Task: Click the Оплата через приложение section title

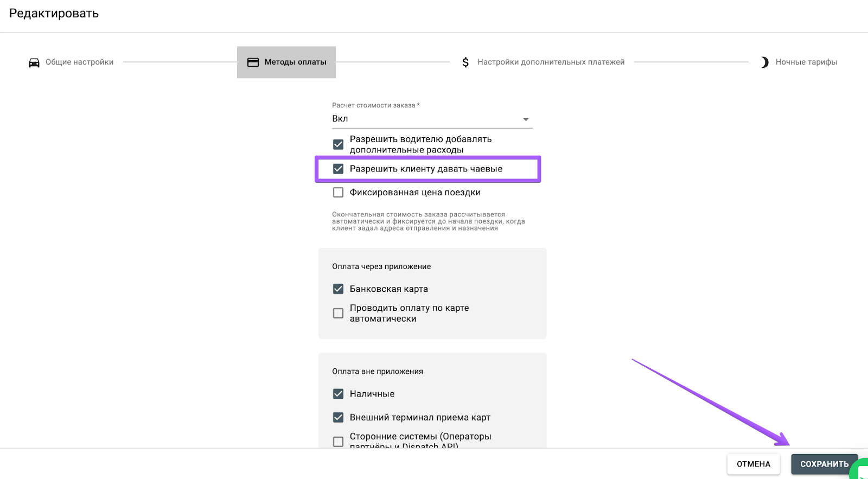Action: coord(381,266)
